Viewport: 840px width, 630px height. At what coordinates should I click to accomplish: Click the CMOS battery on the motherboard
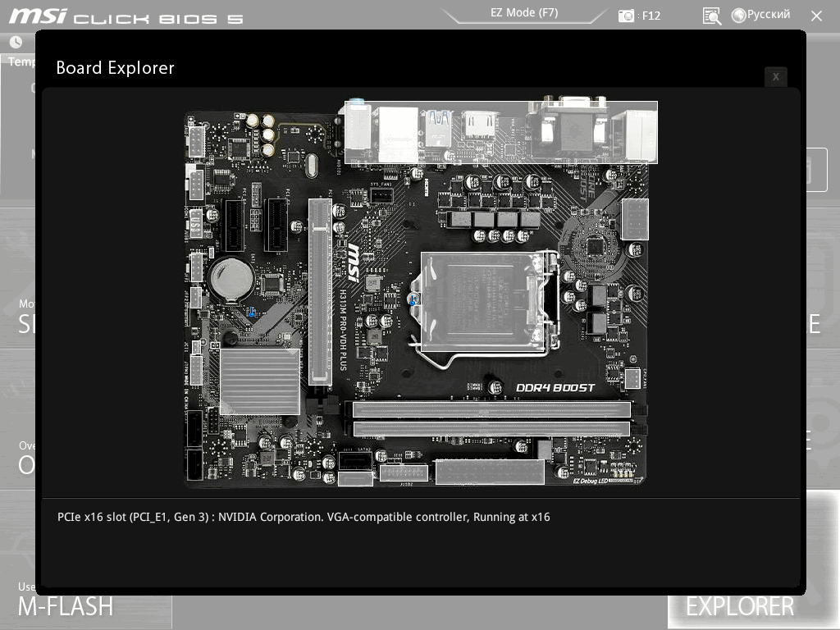click(x=231, y=279)
